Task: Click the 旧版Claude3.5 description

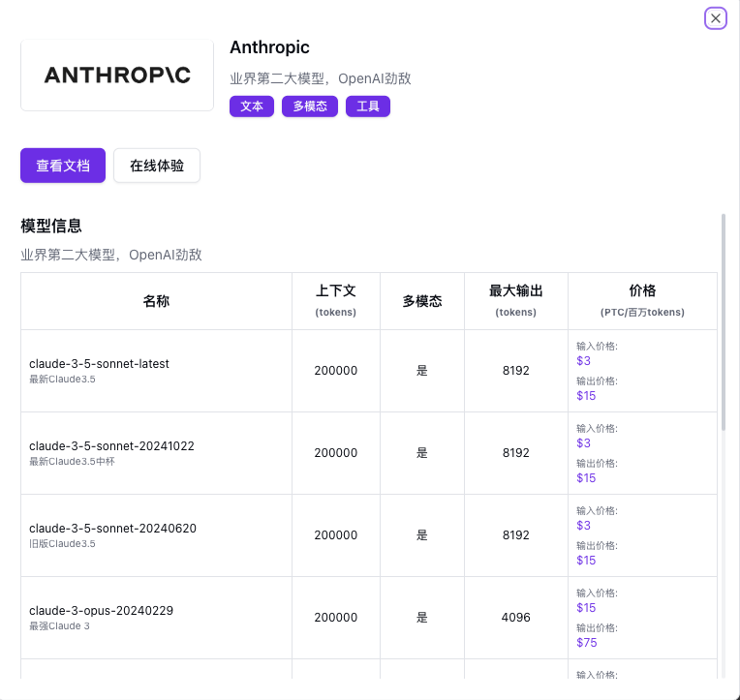Action: [x=62, y=543]
